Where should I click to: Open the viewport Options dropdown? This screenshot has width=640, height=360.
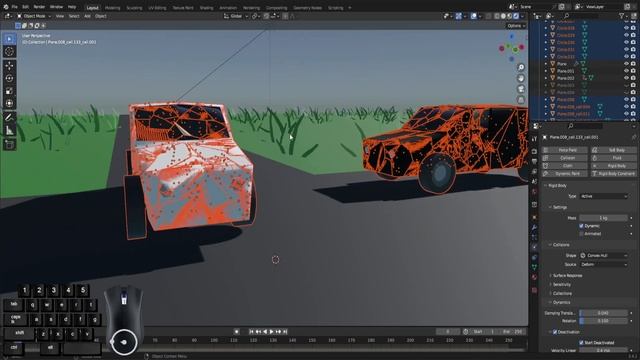(516, 26)
